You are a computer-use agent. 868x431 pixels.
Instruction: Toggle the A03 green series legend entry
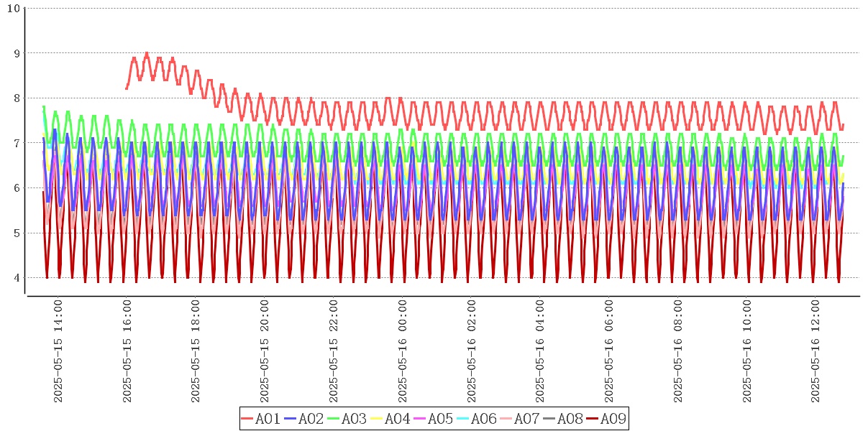point(347,419)
